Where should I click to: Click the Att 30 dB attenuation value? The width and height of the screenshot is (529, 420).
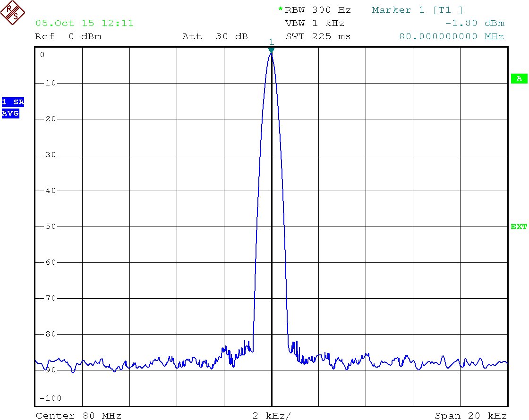pos(215,36)
